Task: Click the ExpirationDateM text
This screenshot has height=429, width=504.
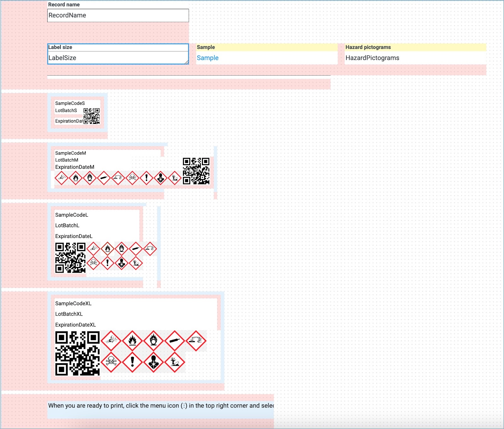Action: coord(75,167)
